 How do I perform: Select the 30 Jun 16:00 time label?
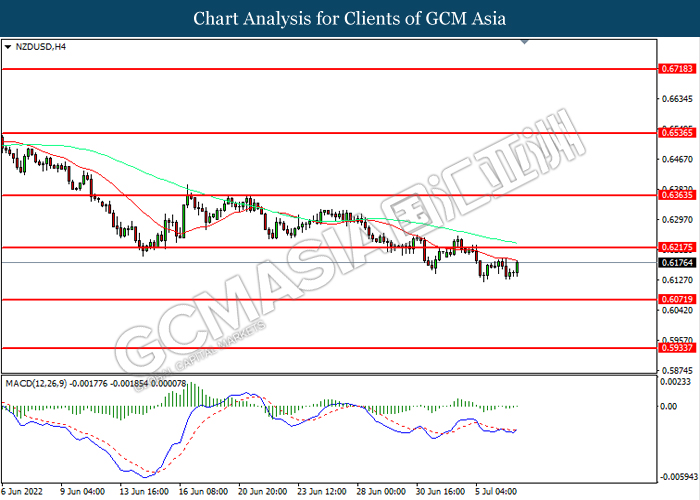(441, 492)
